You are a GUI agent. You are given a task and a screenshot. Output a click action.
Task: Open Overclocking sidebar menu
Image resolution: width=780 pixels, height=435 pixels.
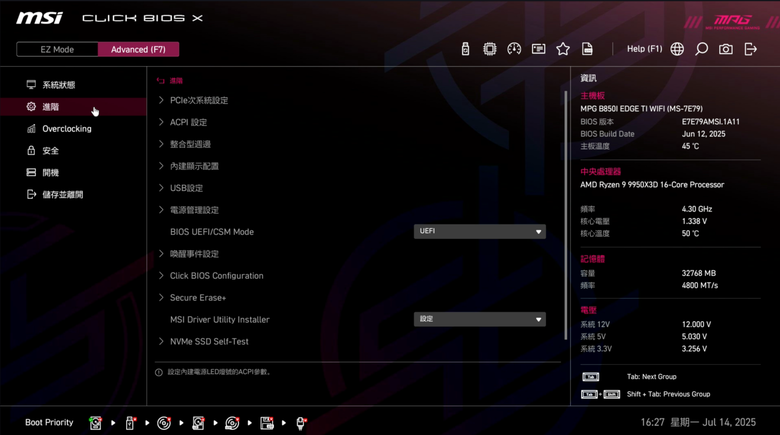pos(73,128)
